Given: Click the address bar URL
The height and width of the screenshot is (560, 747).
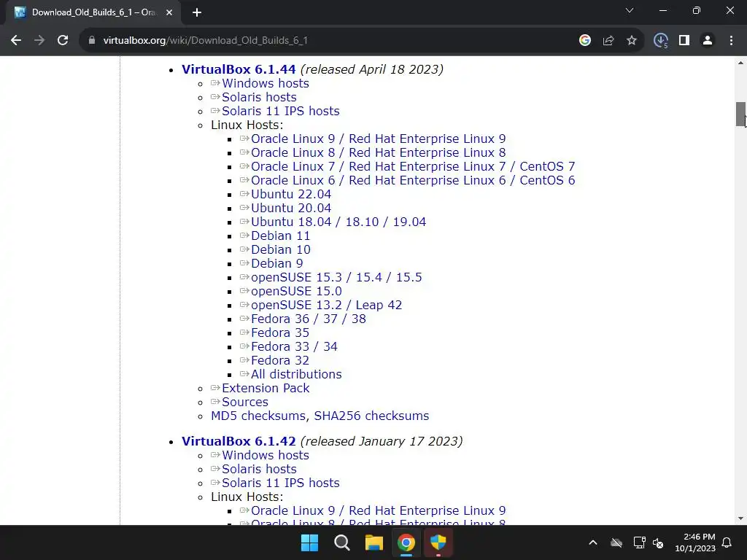Looking at the screenshot, I should pyautogui.click(x=205, y=41).
